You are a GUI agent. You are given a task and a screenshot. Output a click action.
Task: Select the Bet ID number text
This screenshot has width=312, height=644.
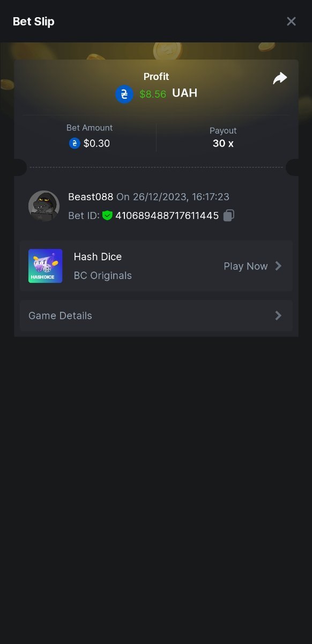pyautogui.click(x=167, y=216)
